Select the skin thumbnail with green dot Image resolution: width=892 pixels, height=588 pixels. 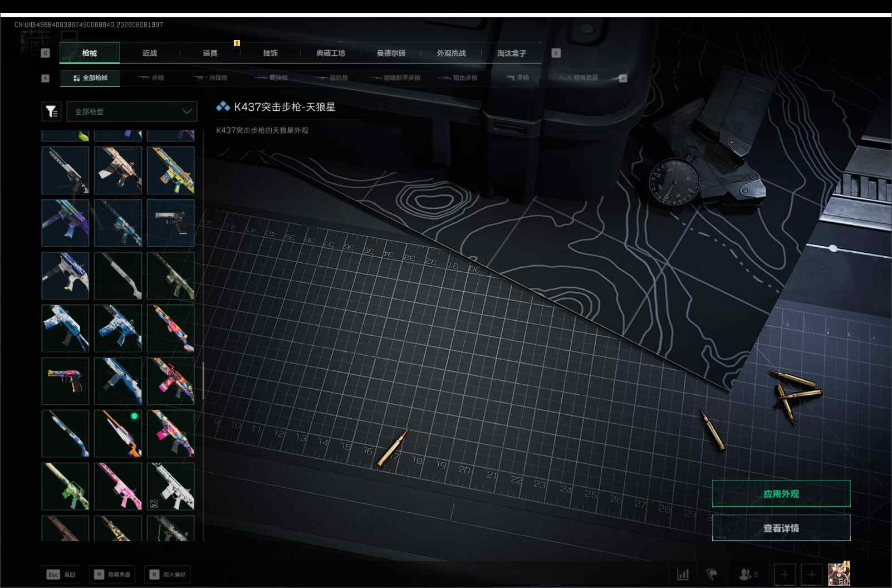pyautogui.click(x=118, y=434)
